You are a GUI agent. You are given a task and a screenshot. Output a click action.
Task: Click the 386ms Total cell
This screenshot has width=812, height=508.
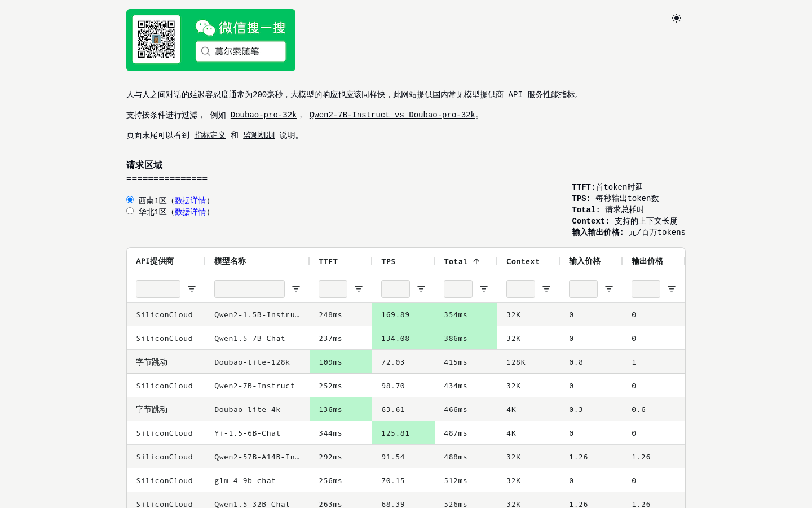tap(466, 338)
